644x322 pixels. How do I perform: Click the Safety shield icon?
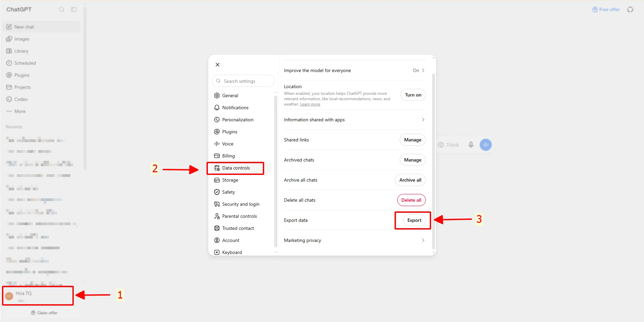pyautogui.click(x=217, y=192)
